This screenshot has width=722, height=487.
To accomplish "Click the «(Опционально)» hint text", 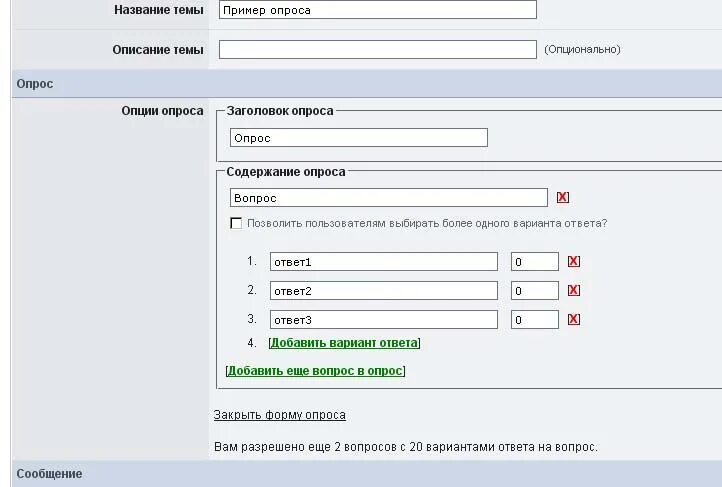I will (x=582, y=49).
